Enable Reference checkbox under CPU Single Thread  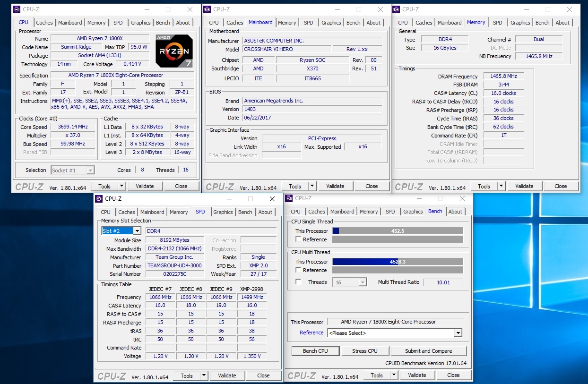(x=298, y=239)
